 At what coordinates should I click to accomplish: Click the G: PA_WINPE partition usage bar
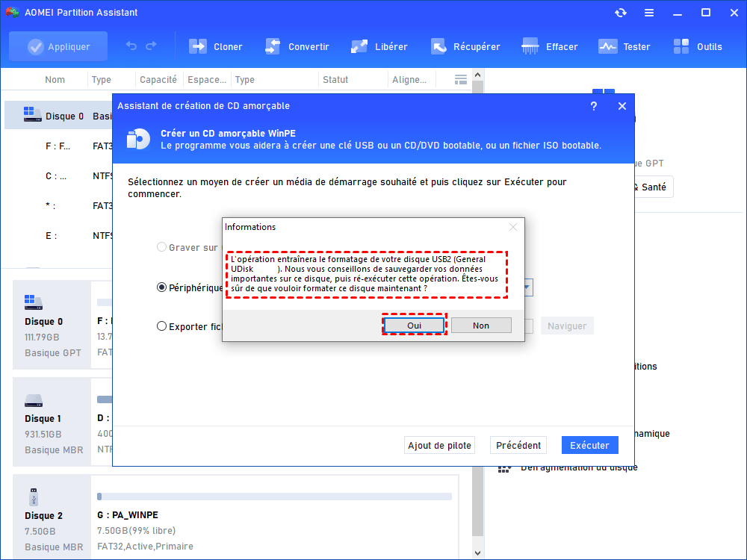tap(274, 497)
